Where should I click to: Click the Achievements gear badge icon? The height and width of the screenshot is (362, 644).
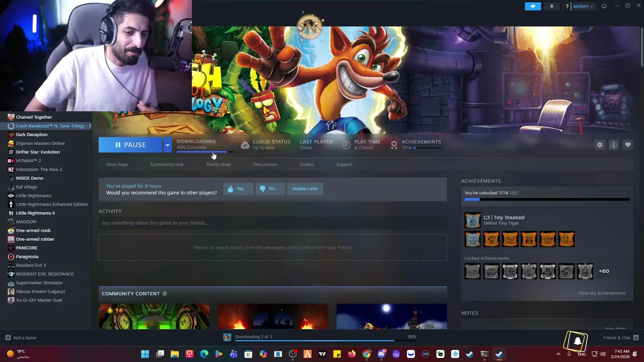[394, 145]
